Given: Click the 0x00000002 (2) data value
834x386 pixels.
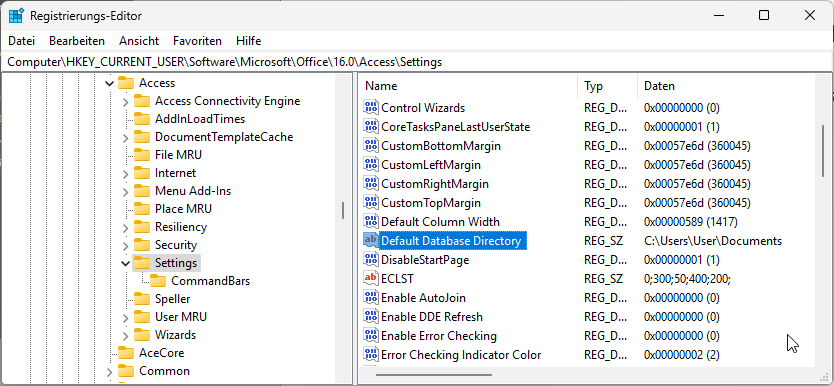Looking at the screenshot, I should tap(681, 355).
